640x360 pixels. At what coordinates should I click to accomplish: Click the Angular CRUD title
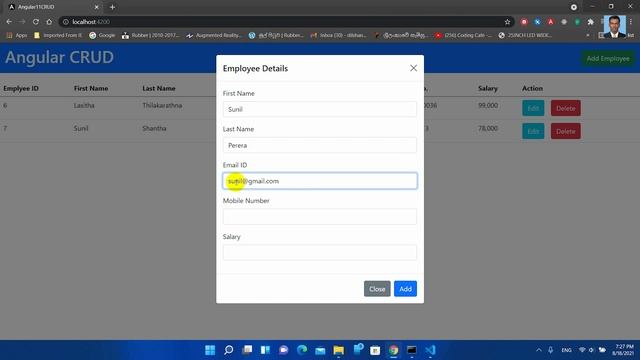coord(59,57)
